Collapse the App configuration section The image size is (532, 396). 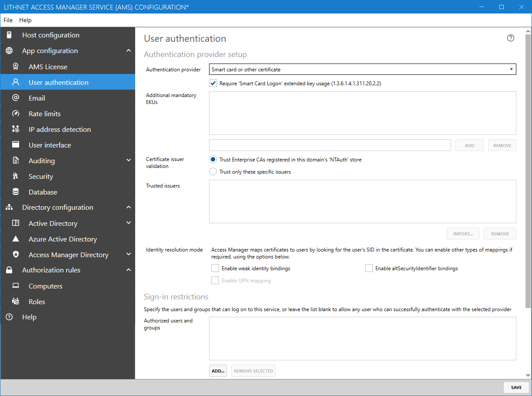[128, 51]
